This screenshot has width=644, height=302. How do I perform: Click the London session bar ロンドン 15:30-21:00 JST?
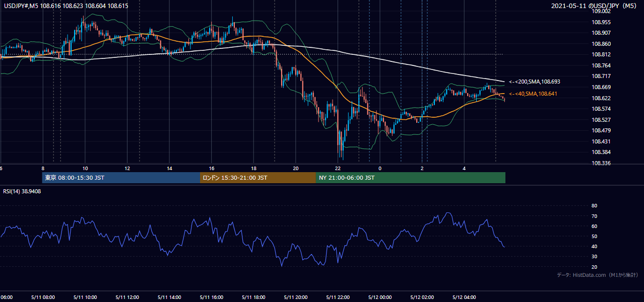point(258,178)
